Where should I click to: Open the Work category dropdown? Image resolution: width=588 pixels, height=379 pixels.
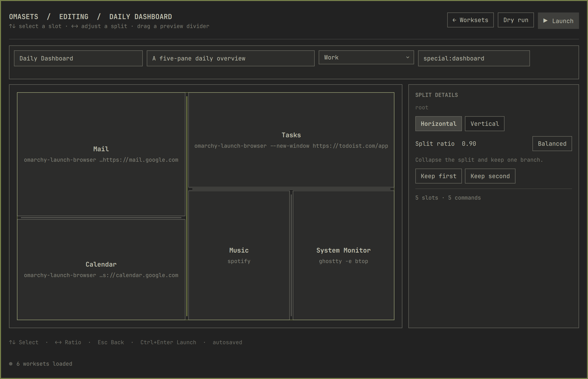tap(366, 58)
